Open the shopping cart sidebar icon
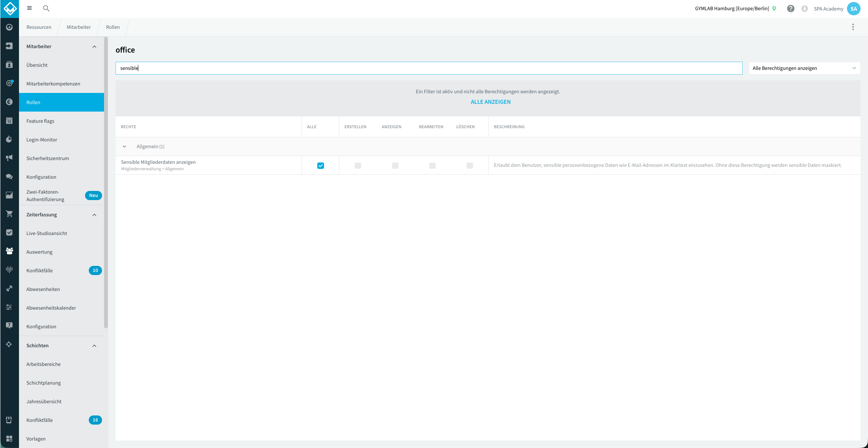Viewport: 868px width, 448px height. pyautogui.click(x=9, y=214)
